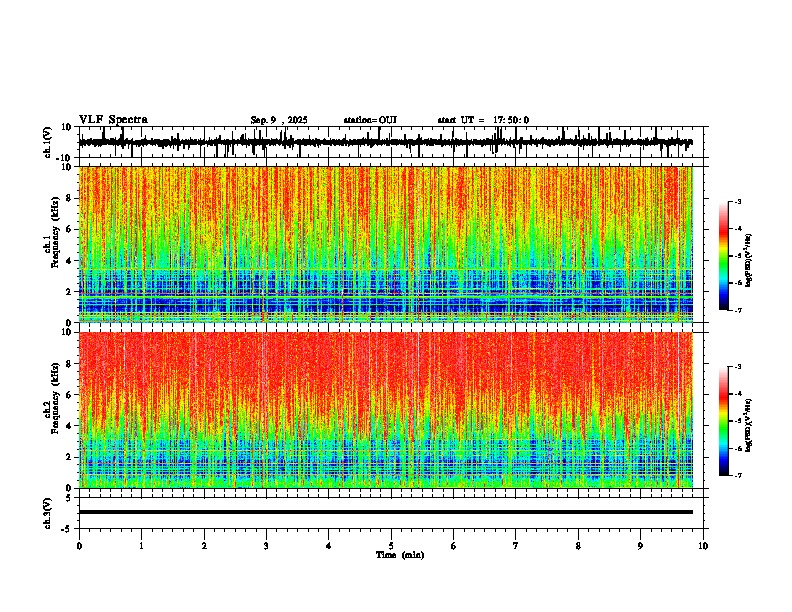
Task: Click the ch.2 spectrogram panel
Action: click(385, 410)
